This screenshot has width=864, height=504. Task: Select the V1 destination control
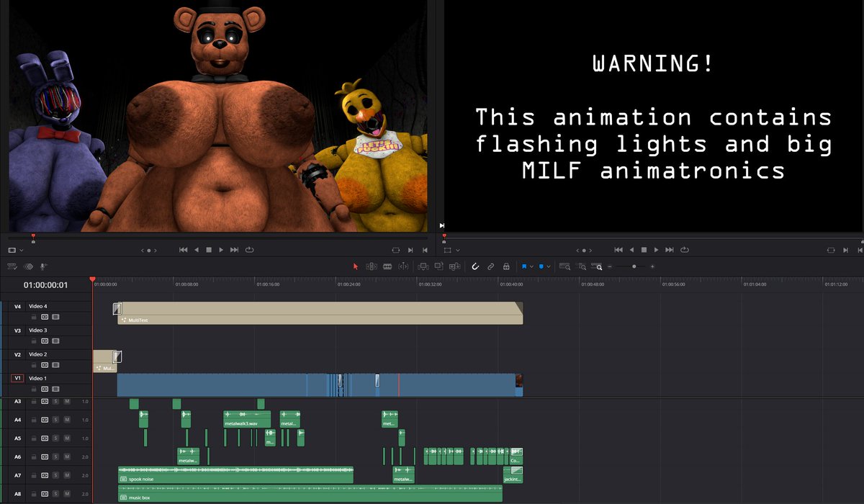click(17, 378)
